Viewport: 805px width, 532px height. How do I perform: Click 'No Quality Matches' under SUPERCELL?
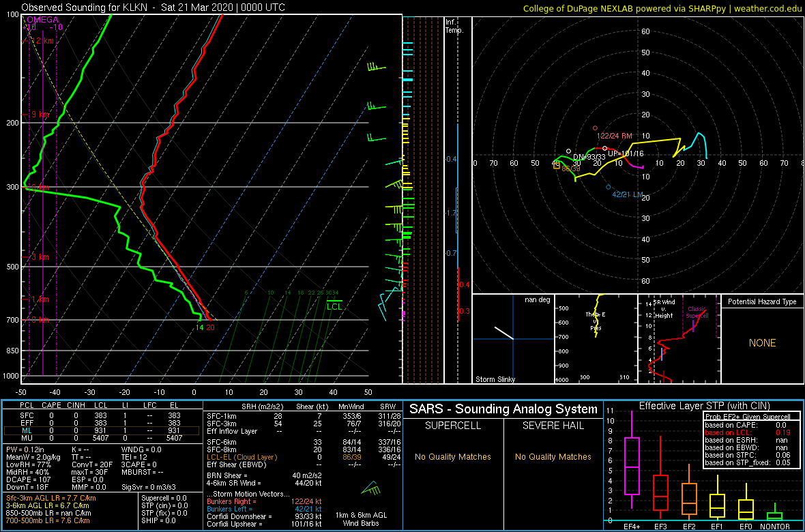pyautogui.click(x=453, y=456)
